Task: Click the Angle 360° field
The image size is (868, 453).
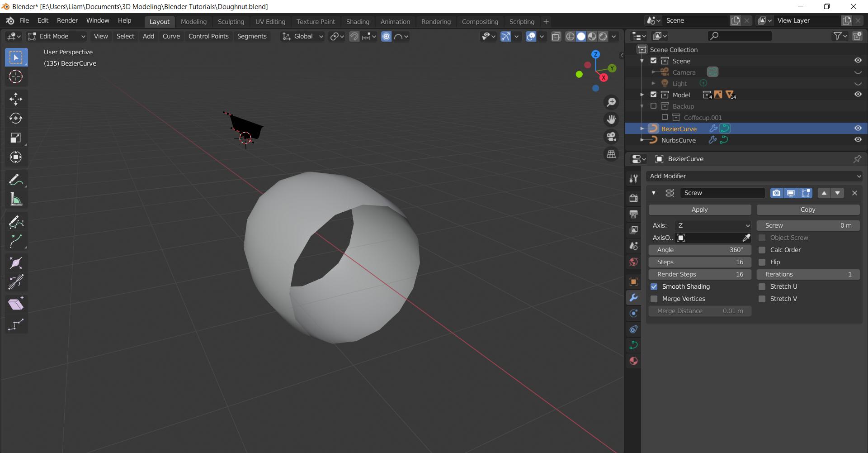Action: [700, 250]
